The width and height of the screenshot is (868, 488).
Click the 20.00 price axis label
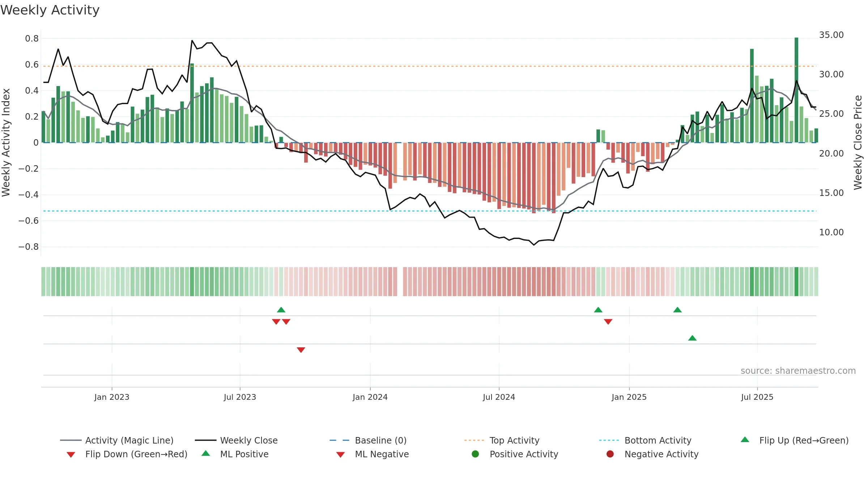(x=831, y=154)
